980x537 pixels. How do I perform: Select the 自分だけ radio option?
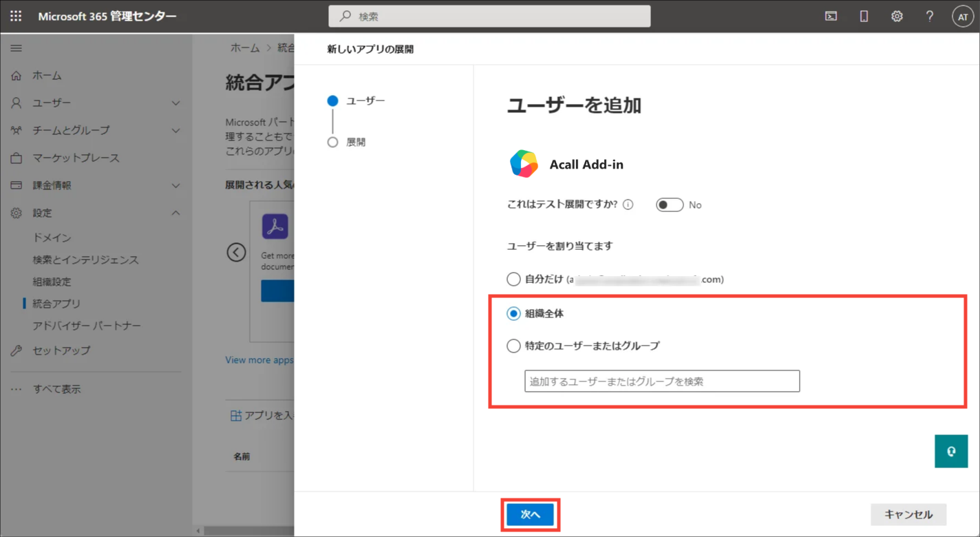pos(513,280)
